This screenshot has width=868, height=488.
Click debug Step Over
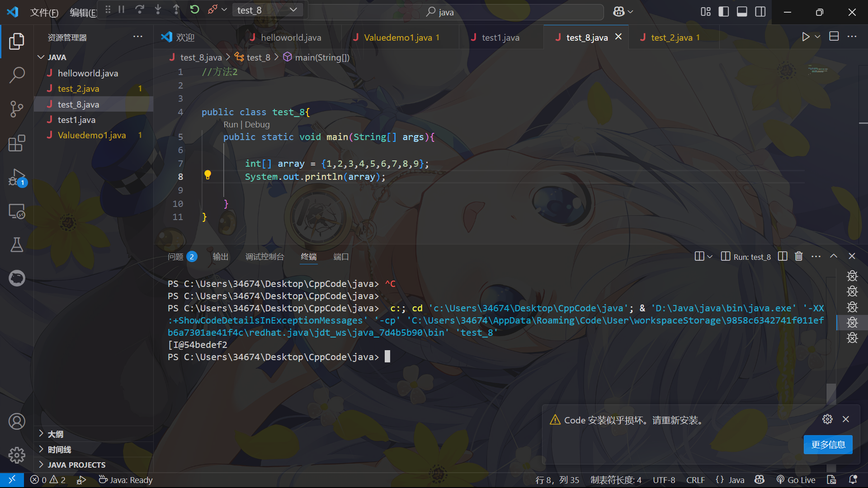point(140,9)
